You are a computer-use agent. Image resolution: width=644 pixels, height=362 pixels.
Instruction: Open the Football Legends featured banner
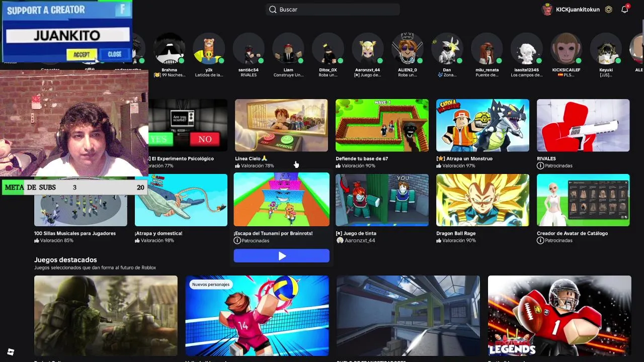point(559,316)
